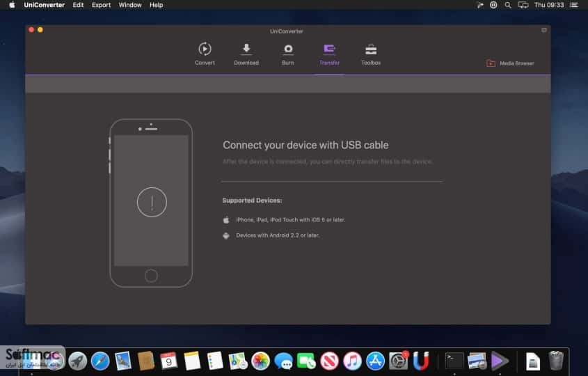This screenshot has width=588, height=376.
Task: Click the Android logo beside the Android devices line
Action: tap(225, 235)
